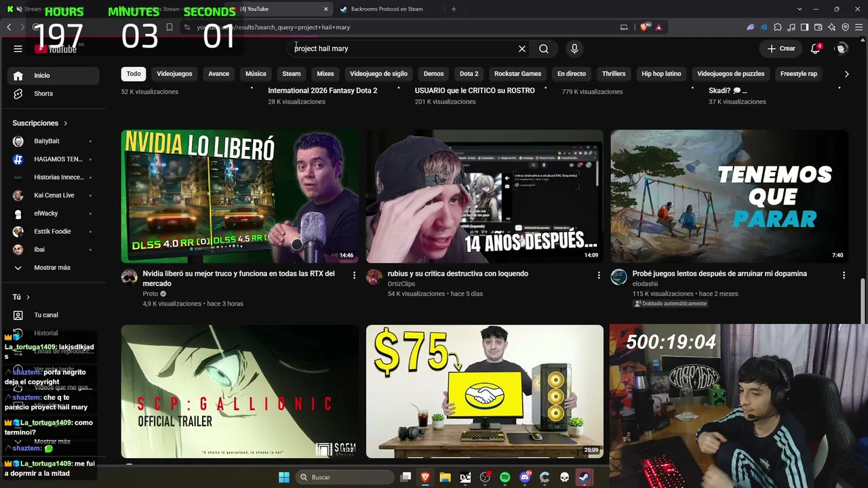The width and height of the screenshot is (868, 488).
Task: Open the 14 años después video thumbnail
Action: pyautogui.click(x=485, y=197)
